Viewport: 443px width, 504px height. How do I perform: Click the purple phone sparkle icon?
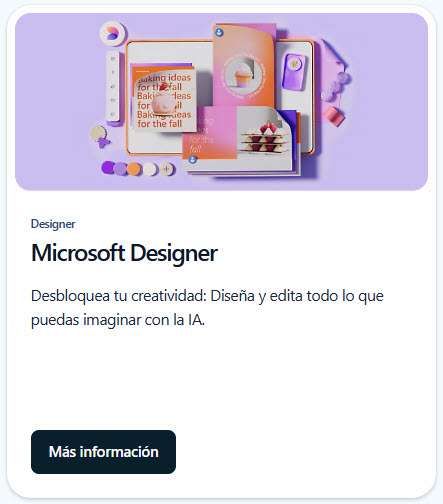(x=294, y=71)
